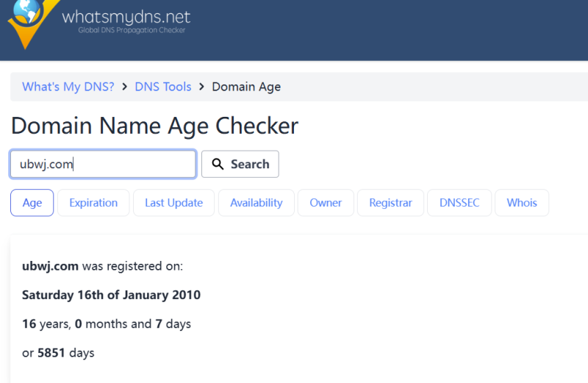Viewport: 588px width, 383px height.
Task: Click the registration date Saturday 16th of January 2010
Action: pyautogui.click(x=111, y=295)
